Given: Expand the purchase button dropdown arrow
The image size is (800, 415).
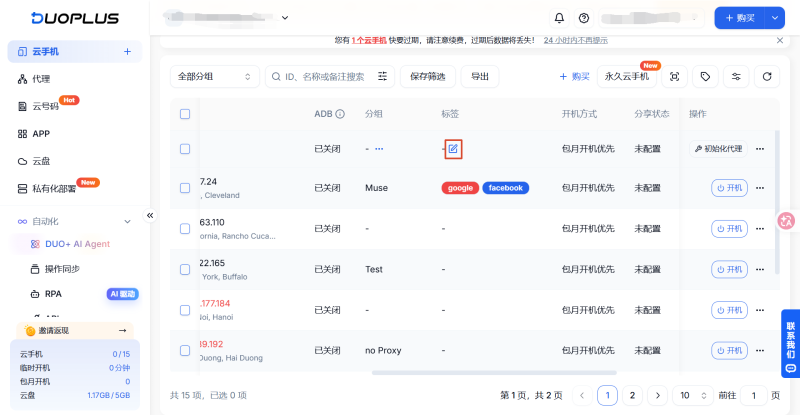Looking at the screenshot, I should [774, 18].
